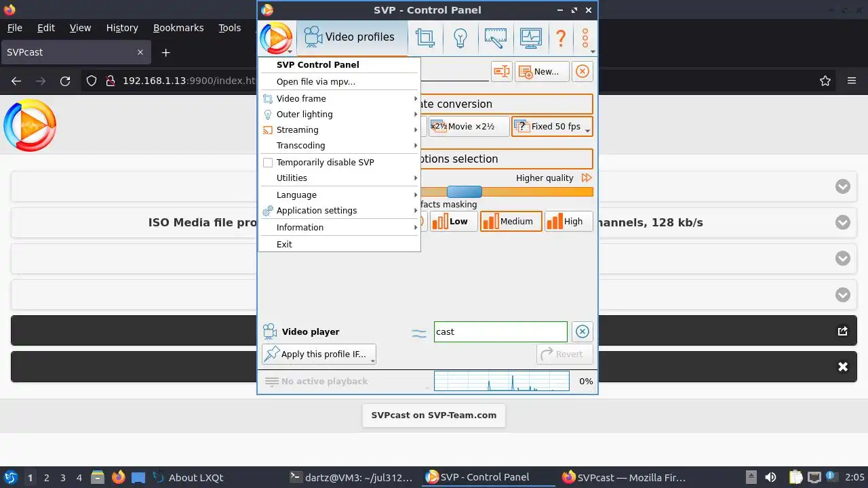Toggle Temporarily disable SVP checkbox
Viewport: 868px width, 488px height.
[268, 162]
